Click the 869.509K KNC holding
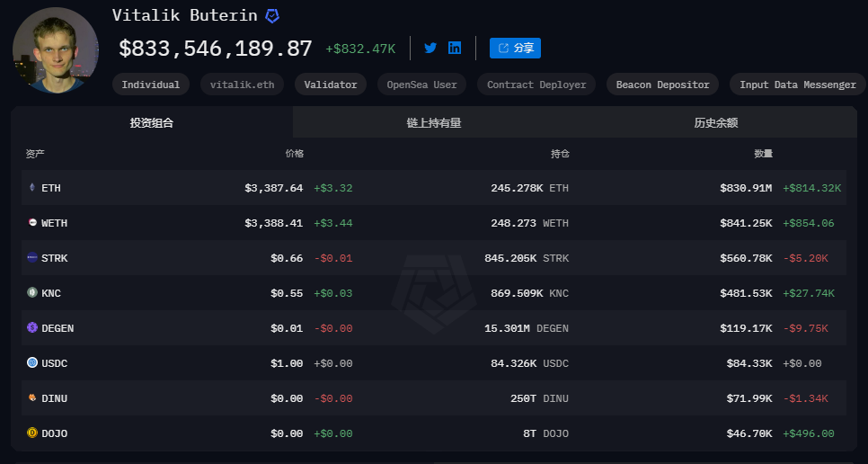 pos(530,293)
